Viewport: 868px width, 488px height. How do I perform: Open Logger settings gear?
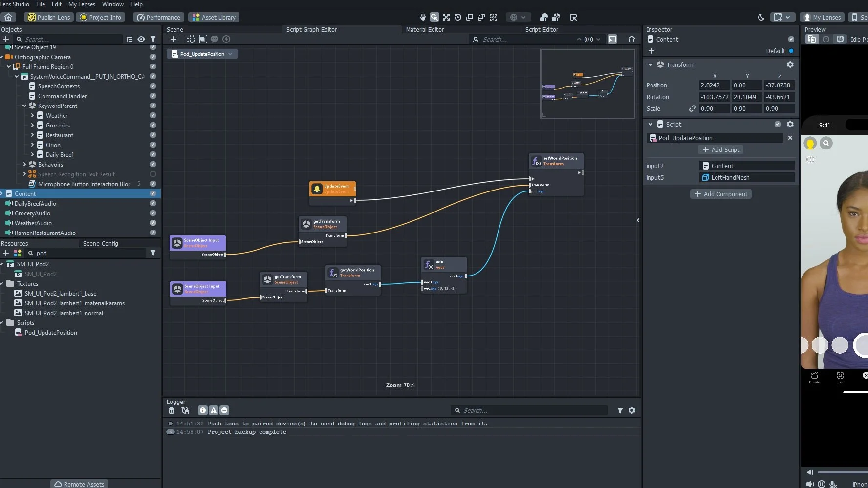tap(632, 410)
